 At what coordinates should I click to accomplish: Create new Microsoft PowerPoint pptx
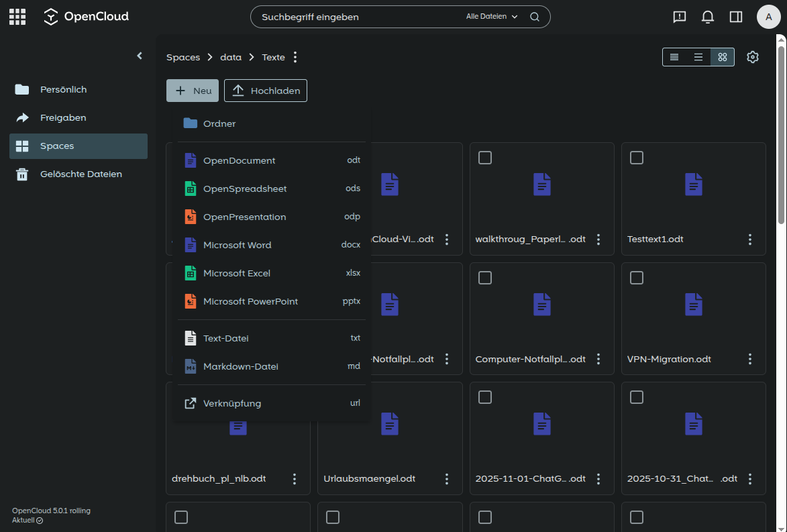272,301
